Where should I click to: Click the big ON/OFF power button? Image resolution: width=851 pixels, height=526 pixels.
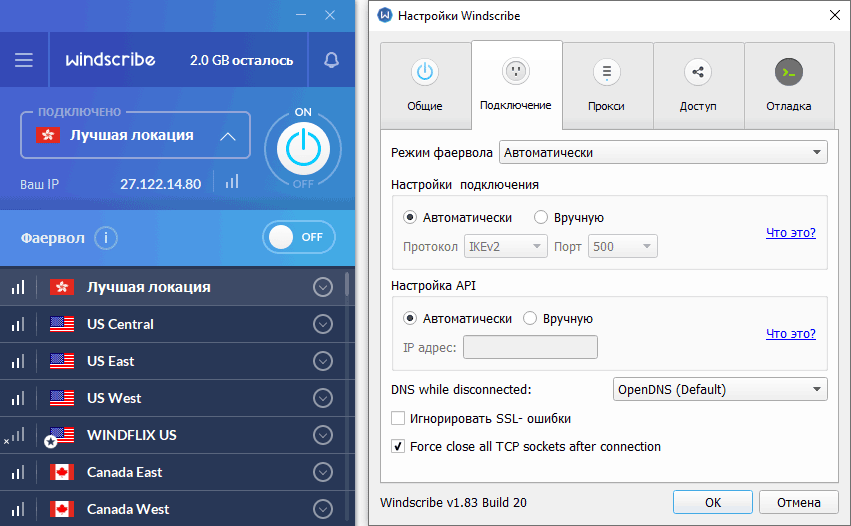click(x=303, y=149)
